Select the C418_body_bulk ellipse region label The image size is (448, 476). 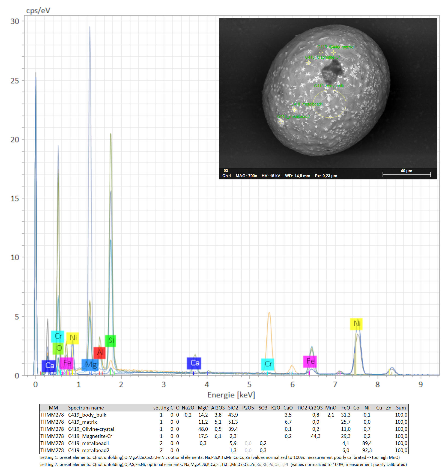click(329, 86)
